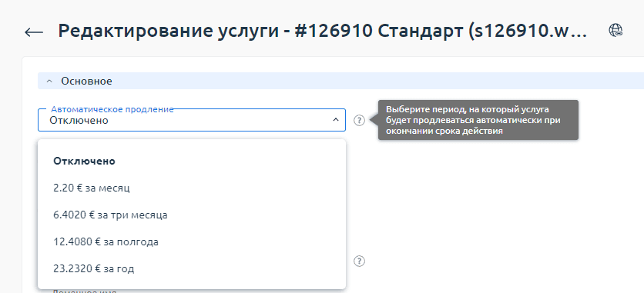Click the gray tooltip about renewal period
644x293 pixels.
[478, 120]
